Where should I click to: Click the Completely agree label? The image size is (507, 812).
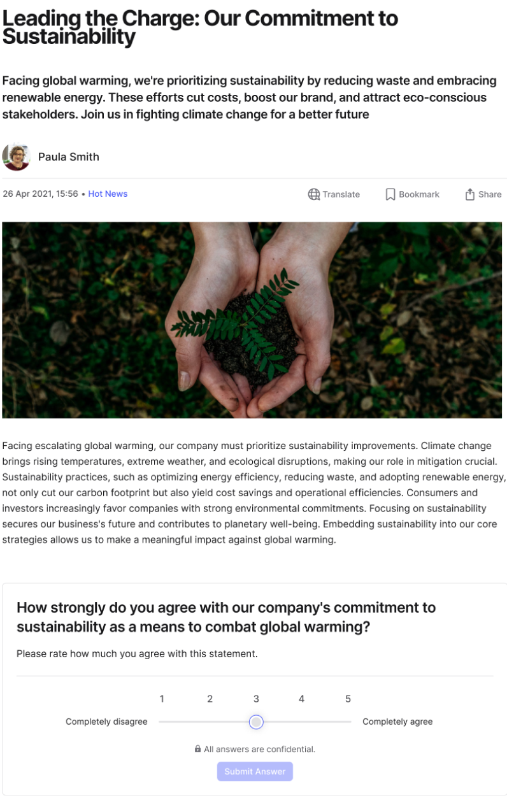pyautogui.click(x=397, y=722)
